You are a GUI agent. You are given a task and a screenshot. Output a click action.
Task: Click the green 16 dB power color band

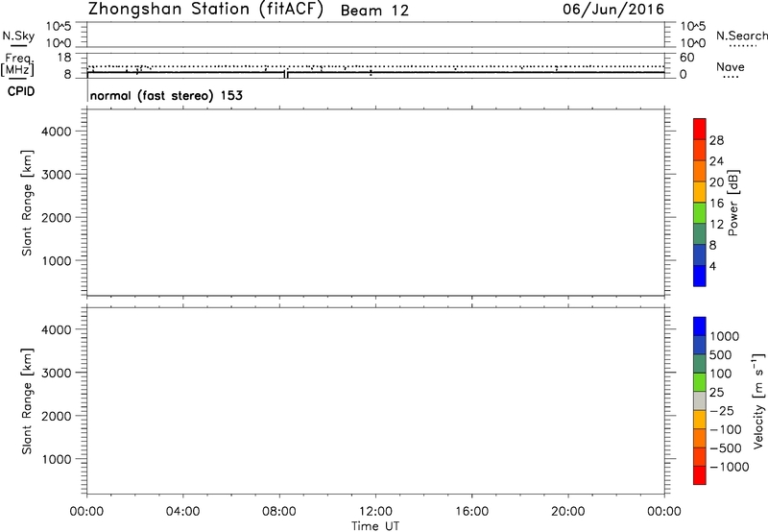click(x=700, y=213)
